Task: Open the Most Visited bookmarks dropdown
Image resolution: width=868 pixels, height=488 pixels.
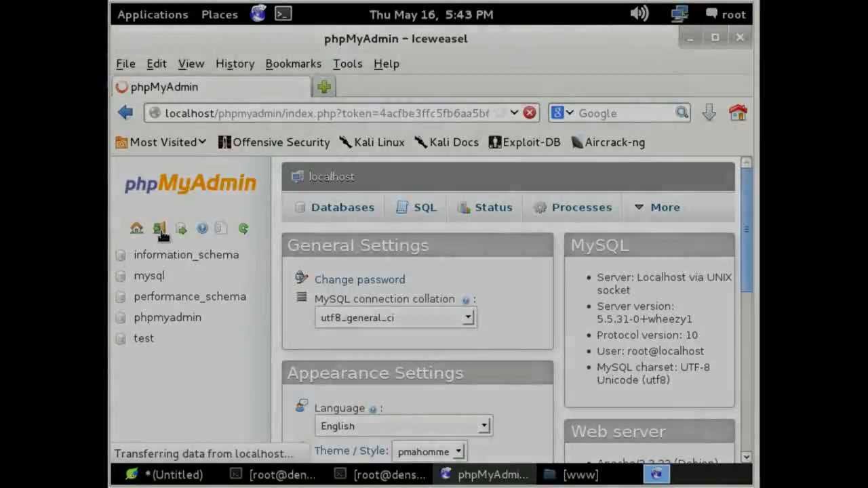Action: [161, 142]
